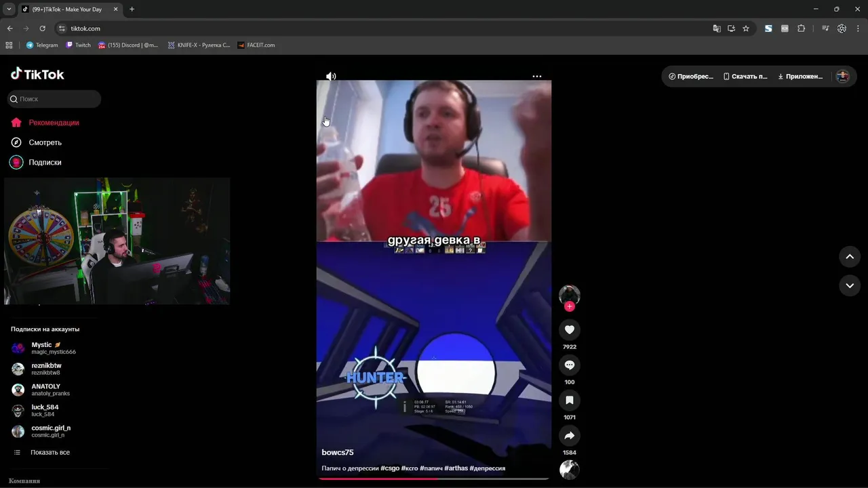The image size is (868, 488).
Task: Open reznikbtw account
Action: point(37,369)
